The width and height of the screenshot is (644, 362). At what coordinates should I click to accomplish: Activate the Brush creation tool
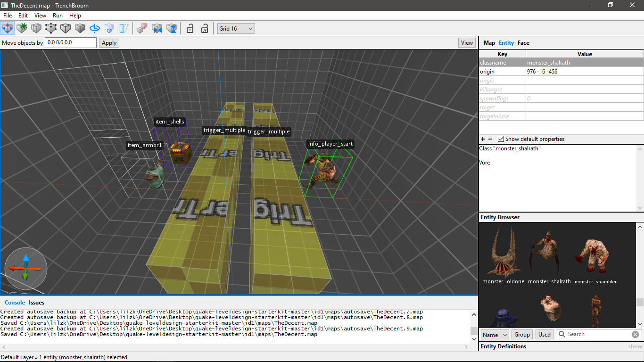pos(22,28)
